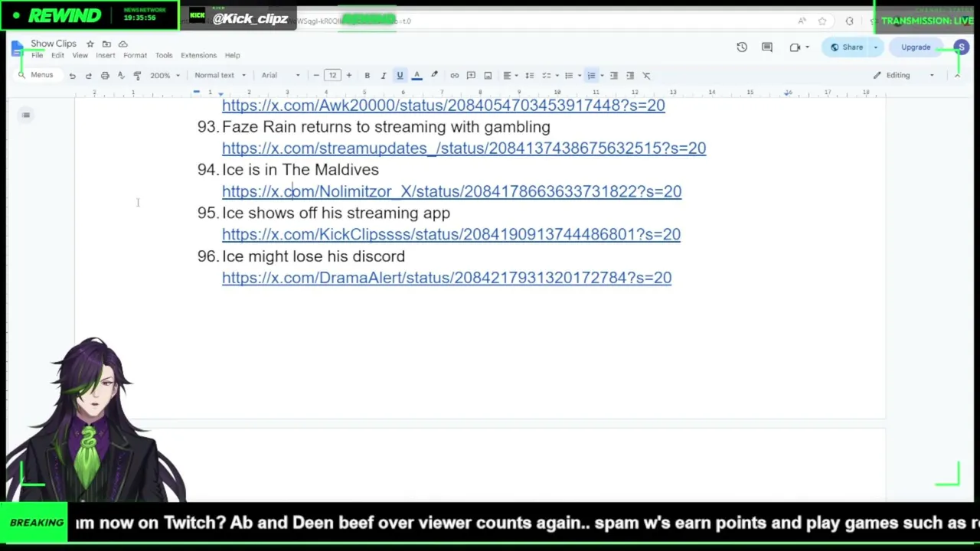Show all comments icon

767,47
